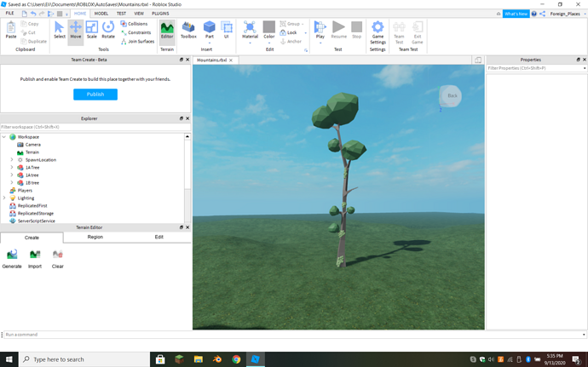Open the Toolbox panel
588x367 pixels.
click(188, 31)
